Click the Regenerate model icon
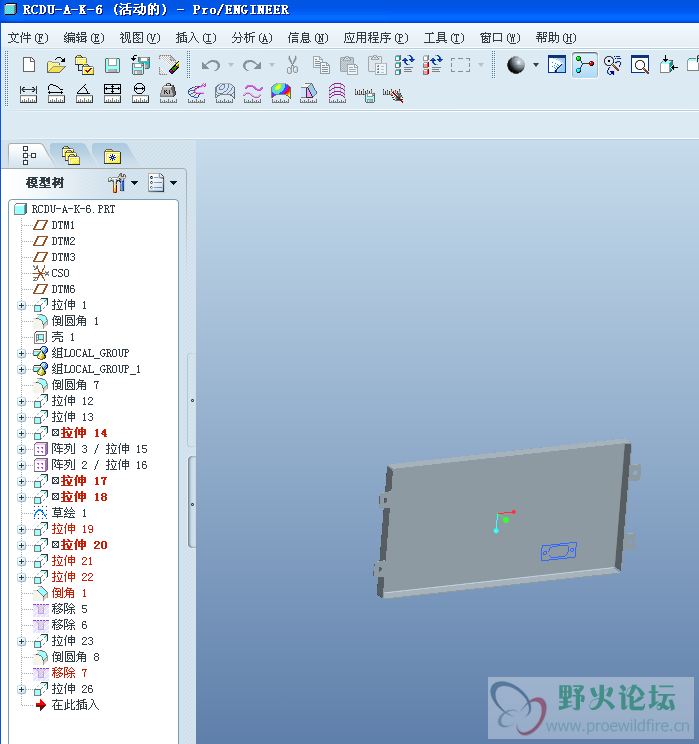Image resolution: width=699 pixels, height=744 pixels. click(x=404, y=65)
